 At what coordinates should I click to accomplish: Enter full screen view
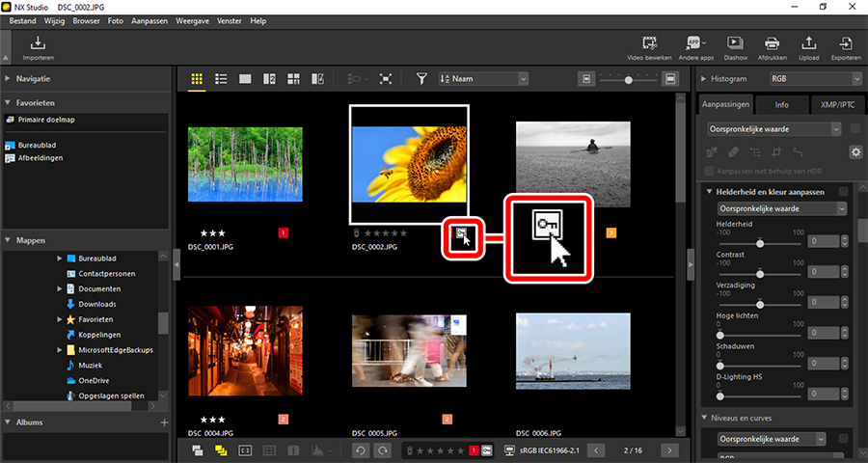385,79
